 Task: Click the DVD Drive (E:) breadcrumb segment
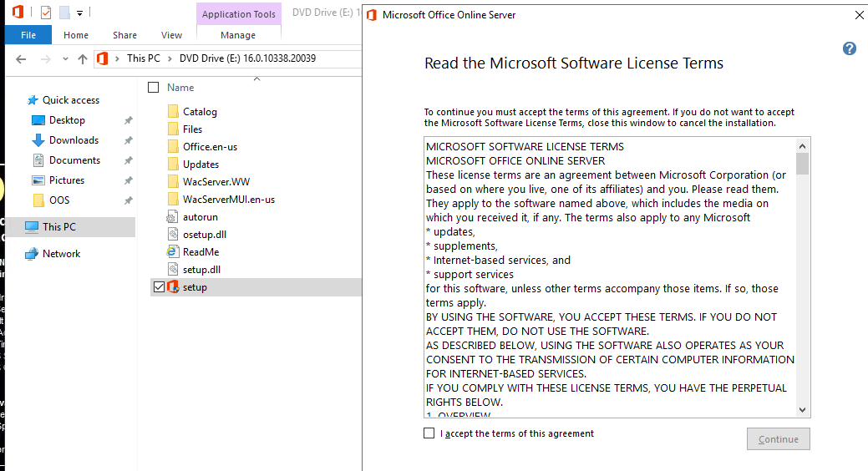tap(247, 58)
